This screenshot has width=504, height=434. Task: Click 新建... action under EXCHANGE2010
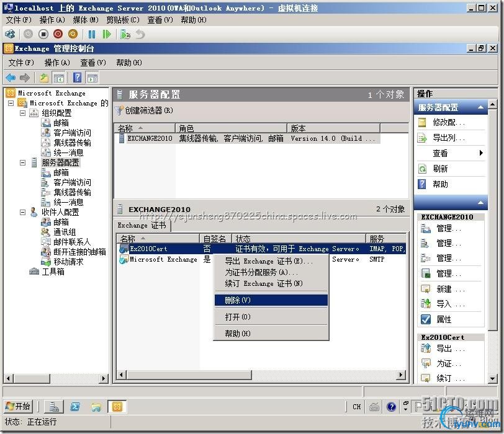(x=451, y=289)
